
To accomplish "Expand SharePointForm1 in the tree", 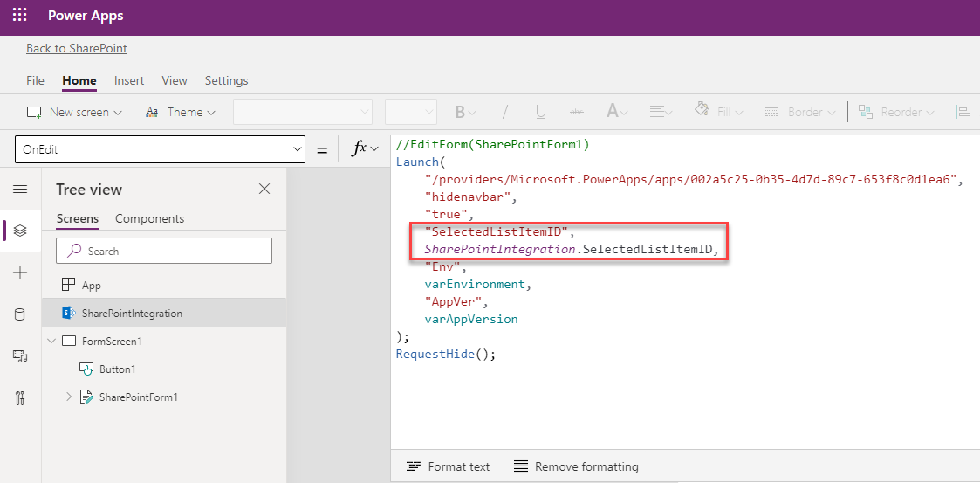I will tap(70, 397).
